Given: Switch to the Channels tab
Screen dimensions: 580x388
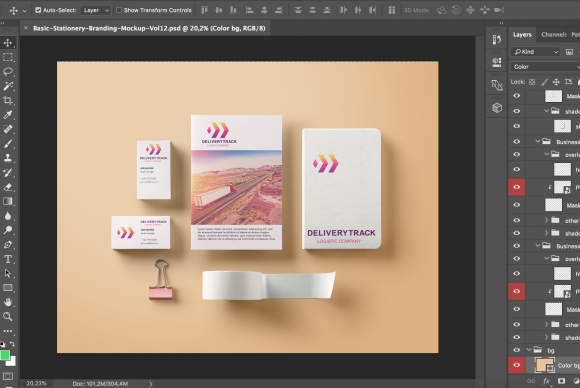Looking at the screenshot, I should [x=554, y=34].
